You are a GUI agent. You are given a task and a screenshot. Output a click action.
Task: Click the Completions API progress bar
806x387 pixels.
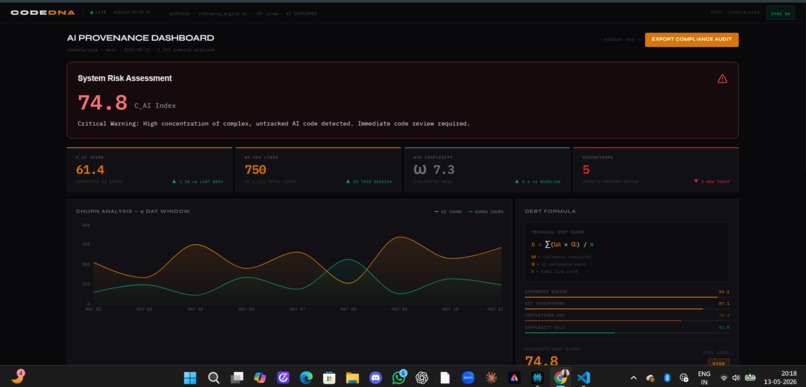coord(627,321)
